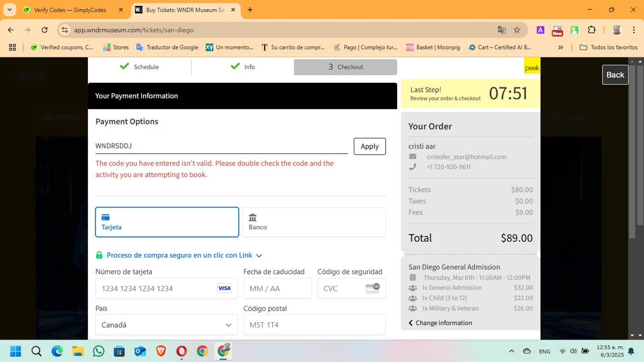Go to the Schedule step

(140, 67)
